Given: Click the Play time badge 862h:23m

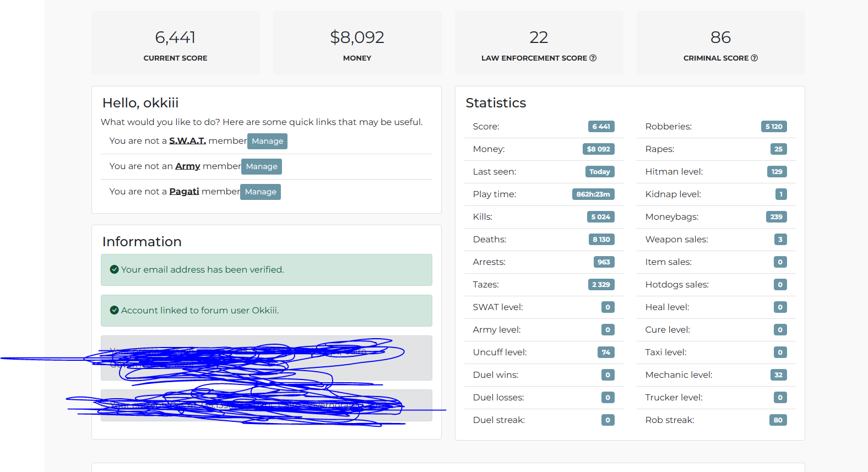Looking at the screenshot, I should [593, 194].
